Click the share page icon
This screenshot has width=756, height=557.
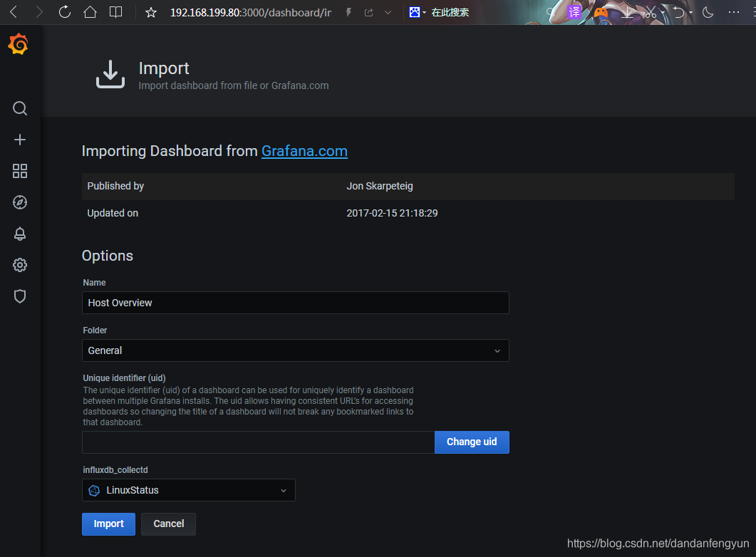[x=369, y=13]
